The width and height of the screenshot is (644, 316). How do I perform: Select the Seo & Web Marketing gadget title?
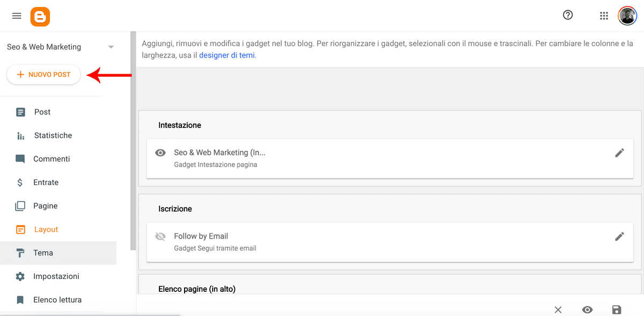point(219,153)
